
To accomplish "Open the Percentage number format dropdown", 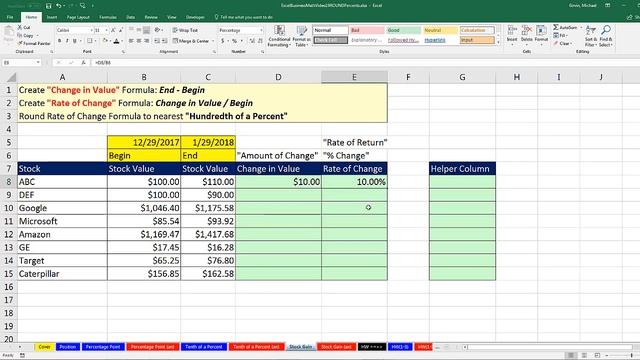I will (x=261, y=30).
